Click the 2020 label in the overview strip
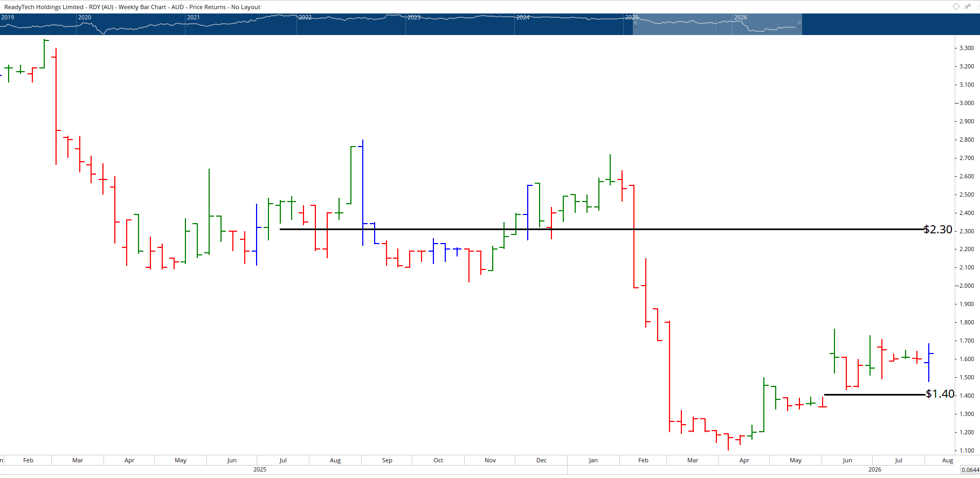 coord(85,17)
